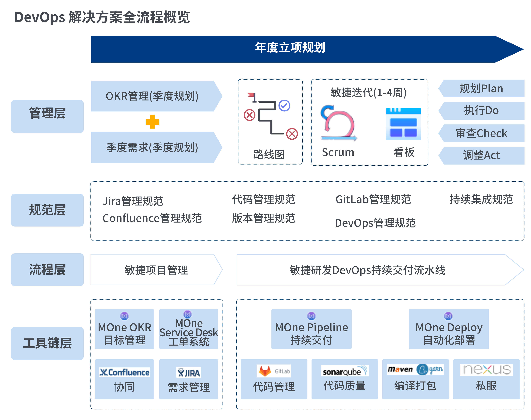Open the MOne Deploy 自动化部署 tile
531x420 pixels.
(x=449, y=329)
